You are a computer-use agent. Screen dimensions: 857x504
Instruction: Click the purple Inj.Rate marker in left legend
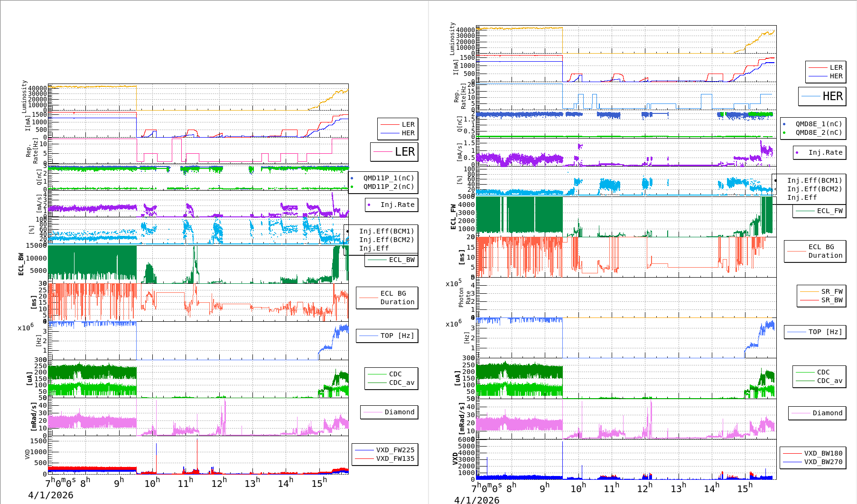[x=369, y=205]
